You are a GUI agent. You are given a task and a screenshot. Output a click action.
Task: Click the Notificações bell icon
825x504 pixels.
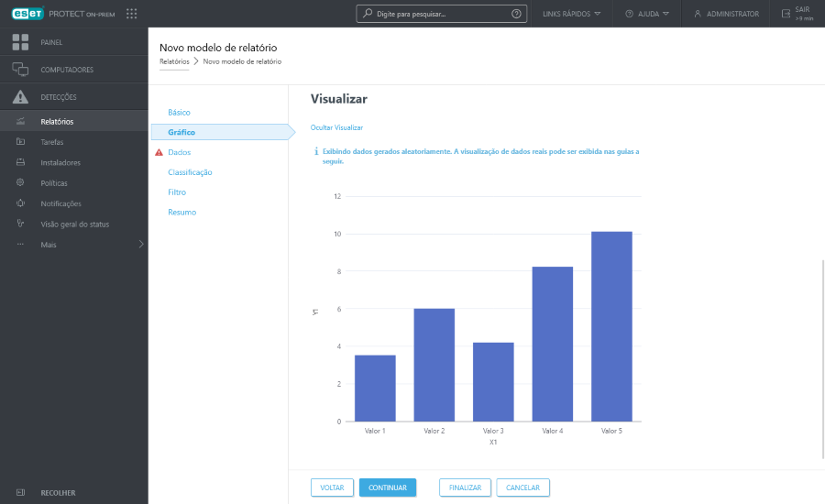coord(20,203)
